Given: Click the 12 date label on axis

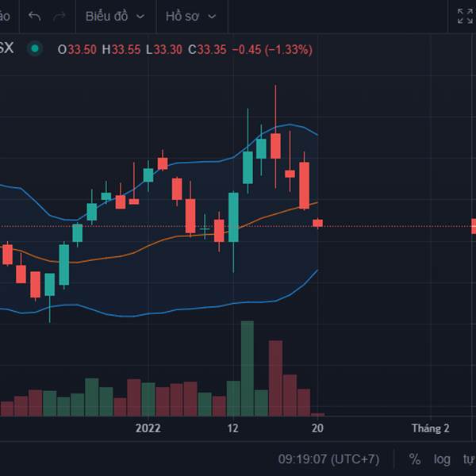Looking at the screenshot, I should point(232,428).
